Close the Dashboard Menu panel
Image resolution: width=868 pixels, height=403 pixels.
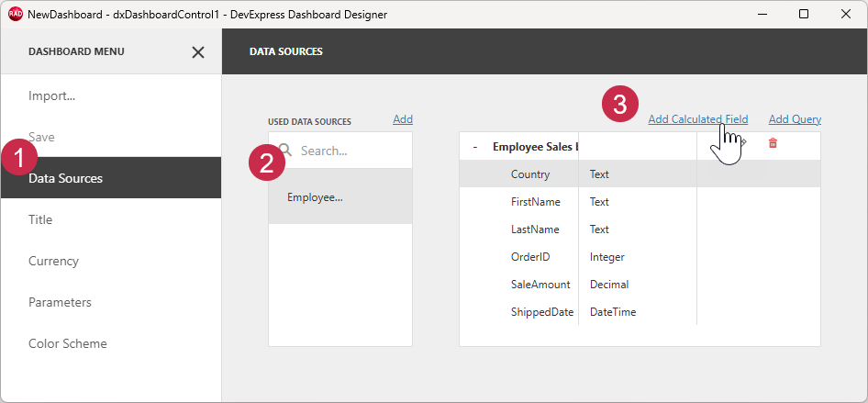tap(197, 52)
